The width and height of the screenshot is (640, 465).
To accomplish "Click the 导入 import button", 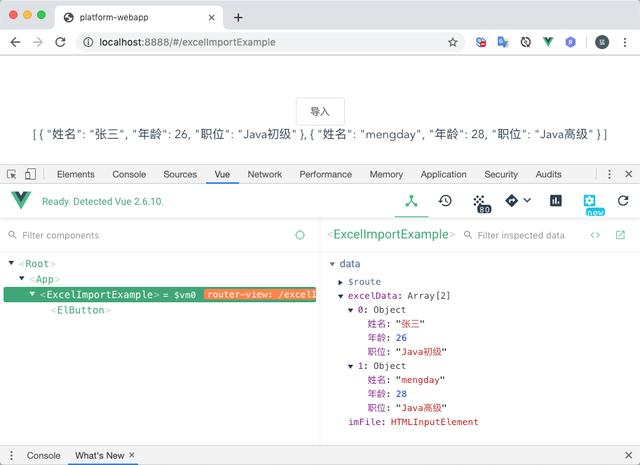I will tap(320, 111).
